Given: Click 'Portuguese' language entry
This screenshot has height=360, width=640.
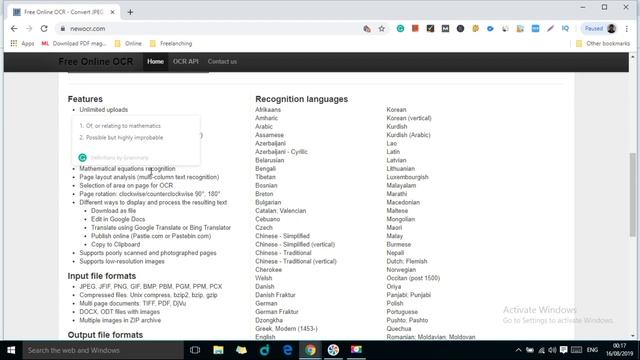Looking at the screenshot, I should 402,312.
